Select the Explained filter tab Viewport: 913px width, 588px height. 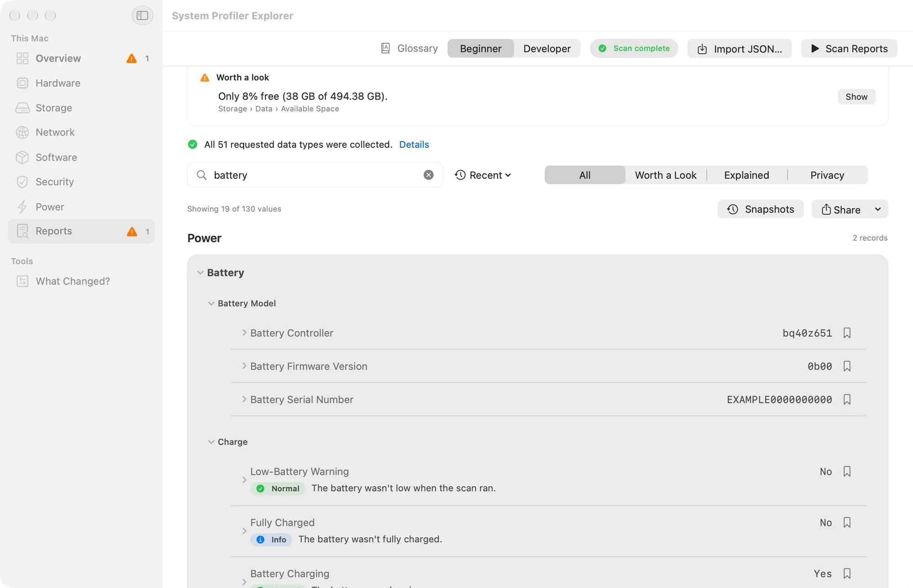tap(746, 175)
